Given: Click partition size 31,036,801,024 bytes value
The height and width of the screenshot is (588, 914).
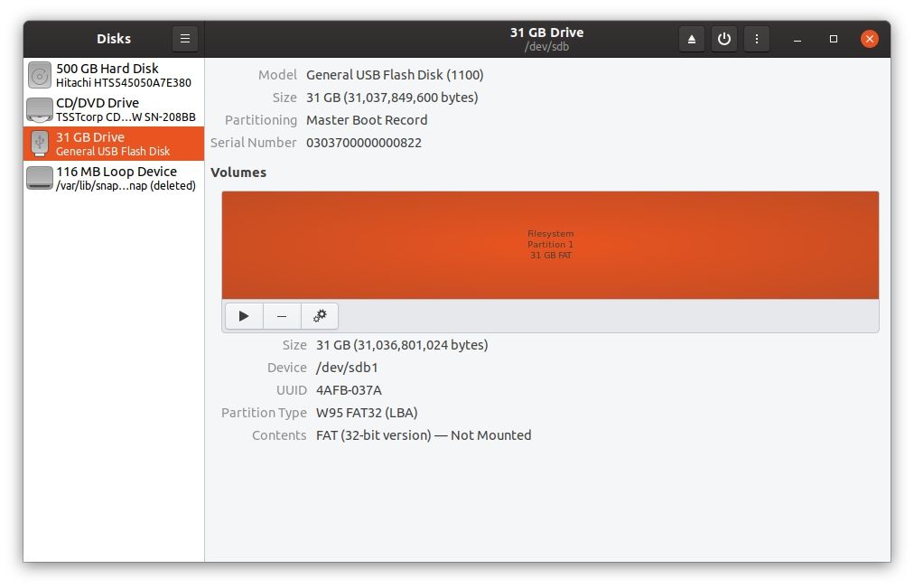Looking at the screenshot, I should click(402, 345).
